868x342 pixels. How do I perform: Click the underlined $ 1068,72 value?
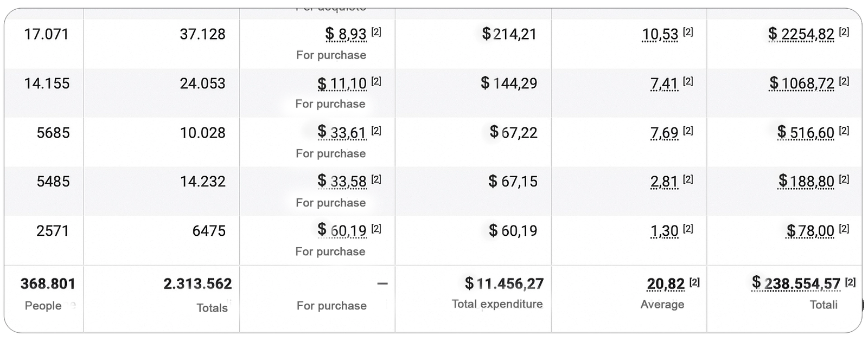click(801, 84)
